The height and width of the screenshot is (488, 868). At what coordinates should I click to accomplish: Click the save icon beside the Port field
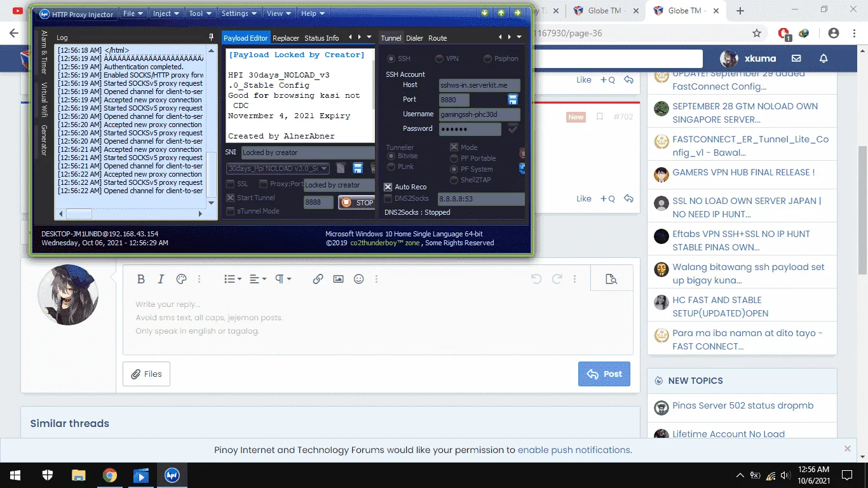[513, 100]
